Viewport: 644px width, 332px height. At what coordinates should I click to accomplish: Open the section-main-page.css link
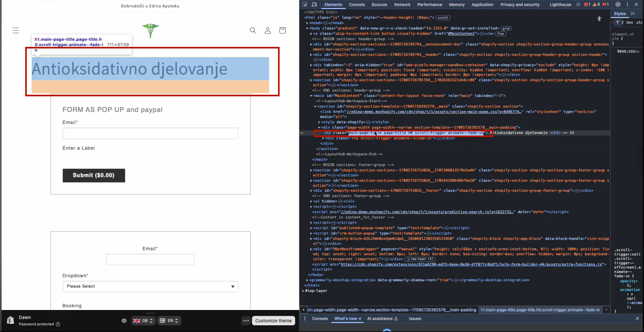tap(434, 112)
